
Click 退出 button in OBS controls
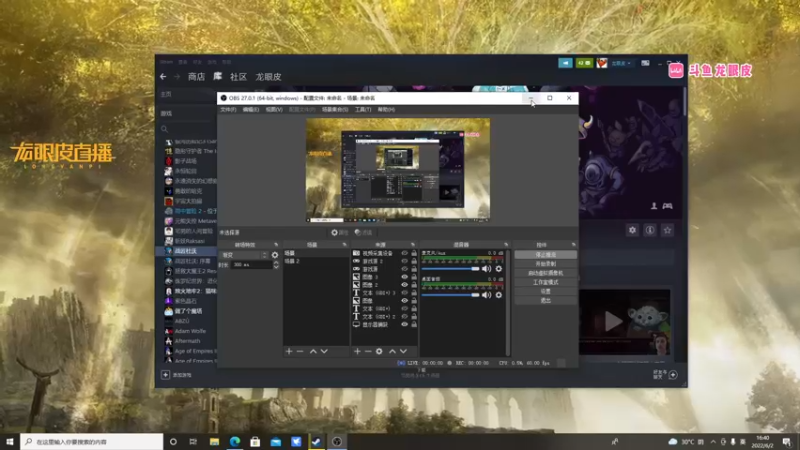545,301
